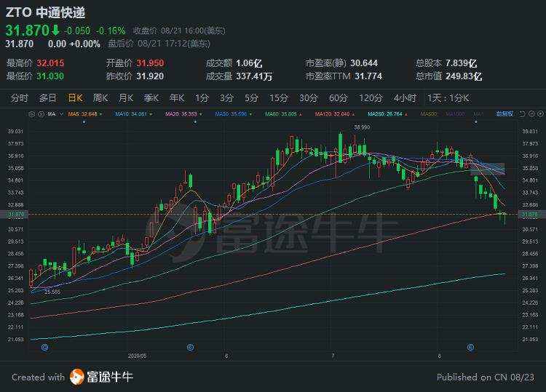Click the 总股本 7.839亿 value

pos(461,63)
